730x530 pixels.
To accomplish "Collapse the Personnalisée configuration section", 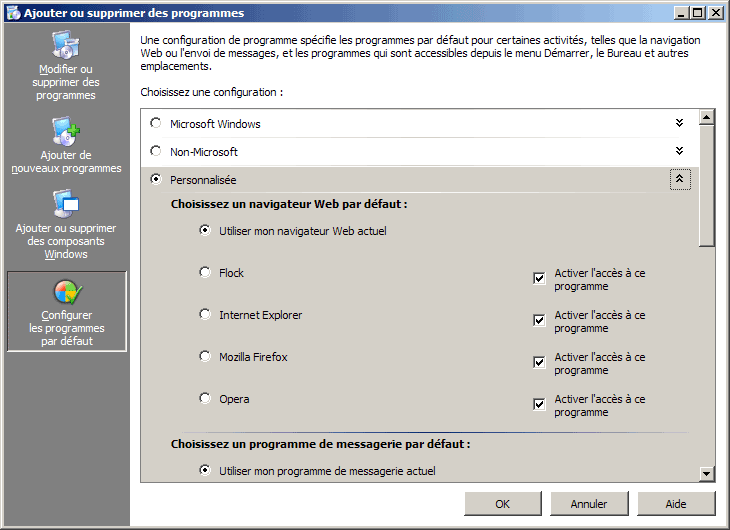I will (x=679, y=180).
